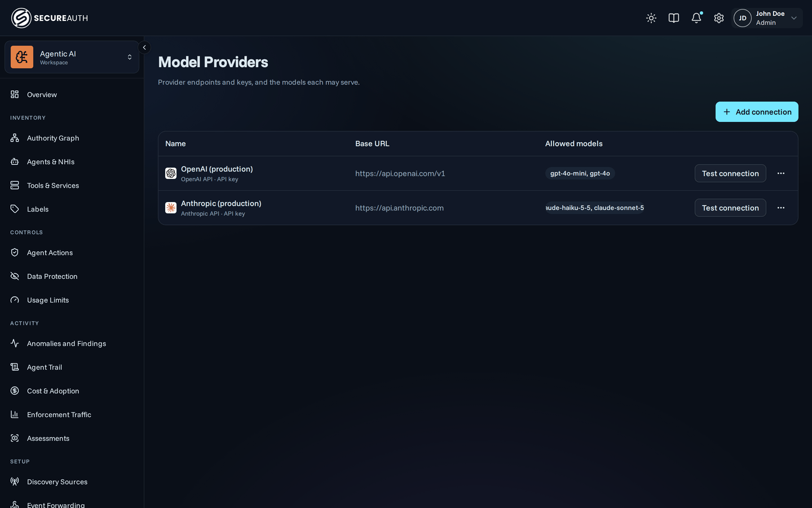Open the settings gear icon

coord(719,18)
